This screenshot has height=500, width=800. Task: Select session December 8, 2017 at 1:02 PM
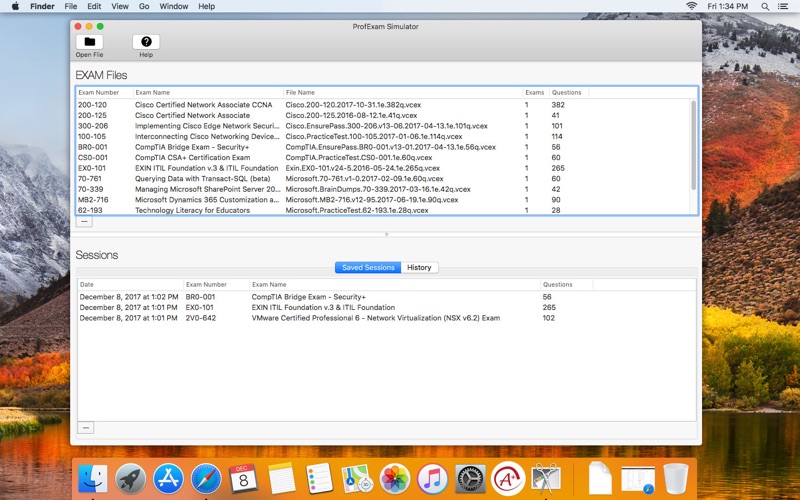386,297
